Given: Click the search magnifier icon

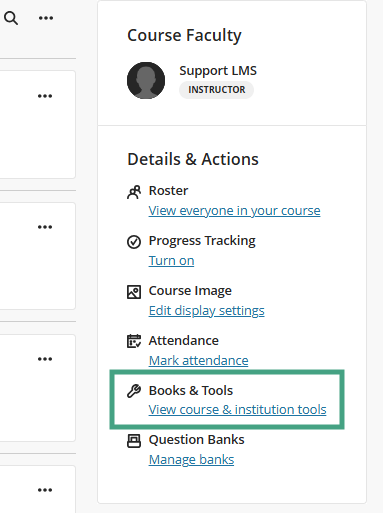Looking at the screenshot, I should 11,18.
